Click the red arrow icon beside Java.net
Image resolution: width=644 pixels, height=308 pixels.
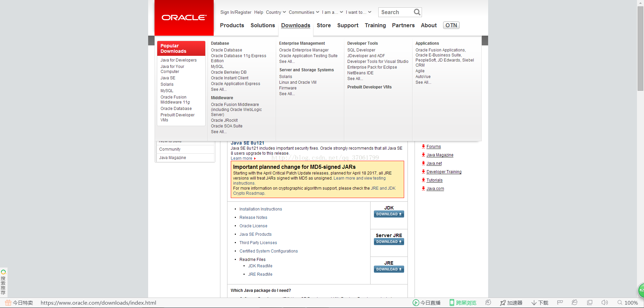coord(423,163)
